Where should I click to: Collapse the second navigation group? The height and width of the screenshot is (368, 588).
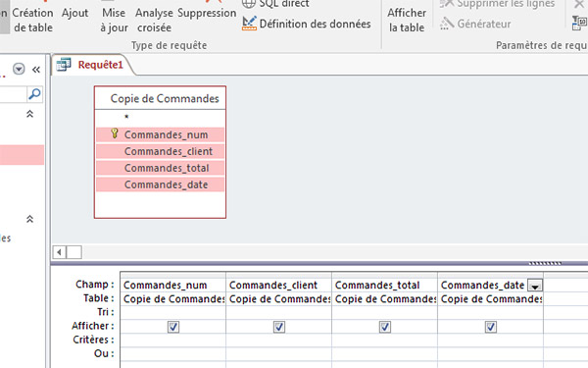tap(29, 219)
